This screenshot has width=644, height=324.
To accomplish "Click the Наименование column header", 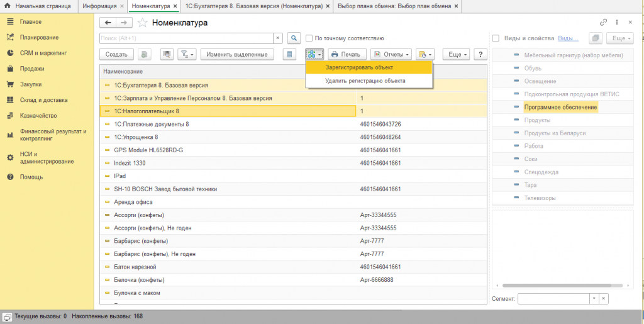I will (228, 72).
